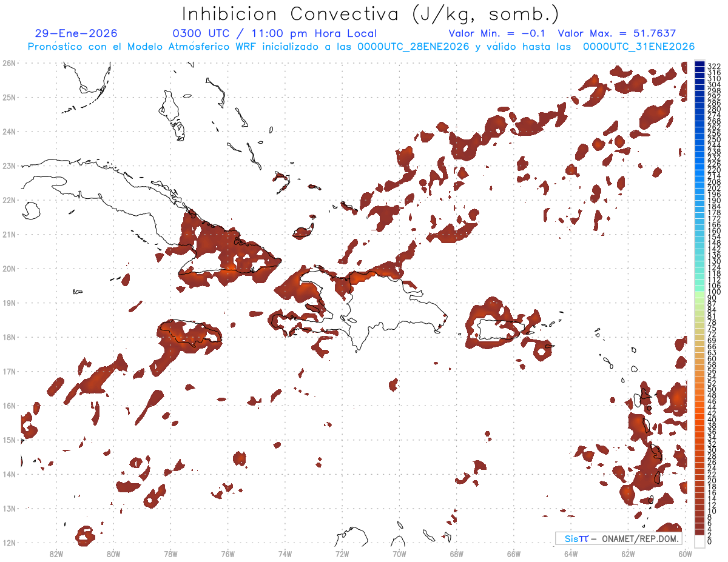The image size is (728, 562).
Task: Click the colorbar value label '60'
Action: [x=712, y=358]
